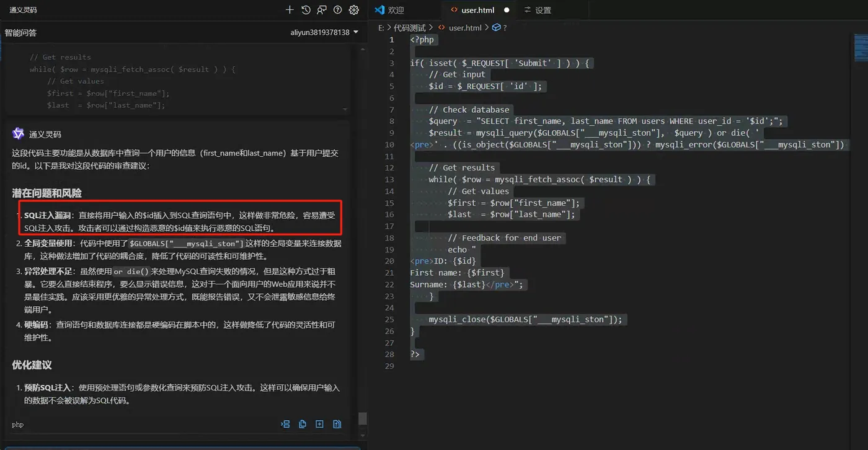Click the 预防SQL注入 suggestion text

[182, 394]
